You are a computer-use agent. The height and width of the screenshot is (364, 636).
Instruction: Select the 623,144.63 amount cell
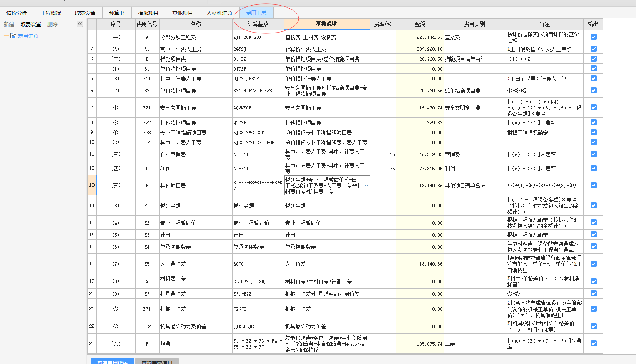(x=420, y=37)
